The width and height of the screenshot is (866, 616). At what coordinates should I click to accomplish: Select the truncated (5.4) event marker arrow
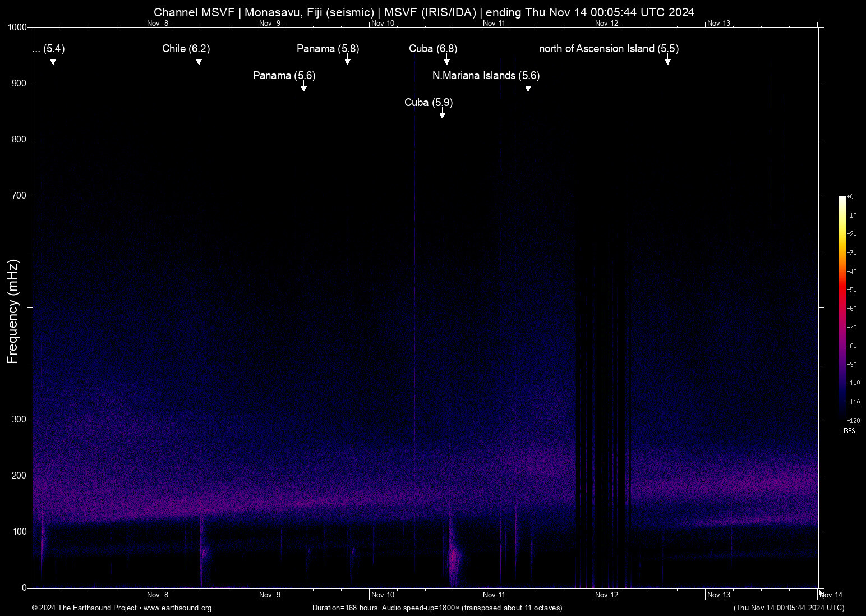point(53,61)
